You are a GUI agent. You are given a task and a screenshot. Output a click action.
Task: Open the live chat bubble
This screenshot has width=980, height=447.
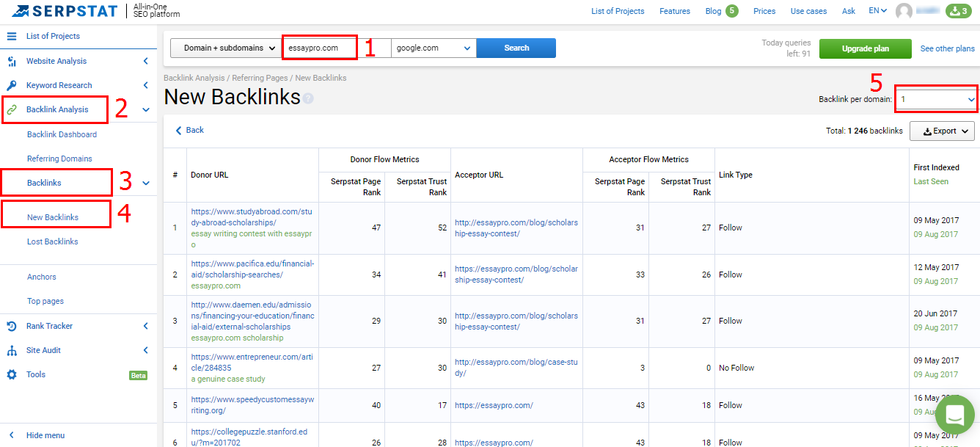click(954, 415)
